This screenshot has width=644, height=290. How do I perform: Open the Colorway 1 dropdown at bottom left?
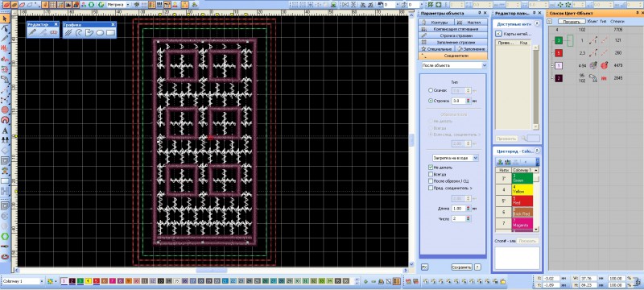(x=23, y=281)
